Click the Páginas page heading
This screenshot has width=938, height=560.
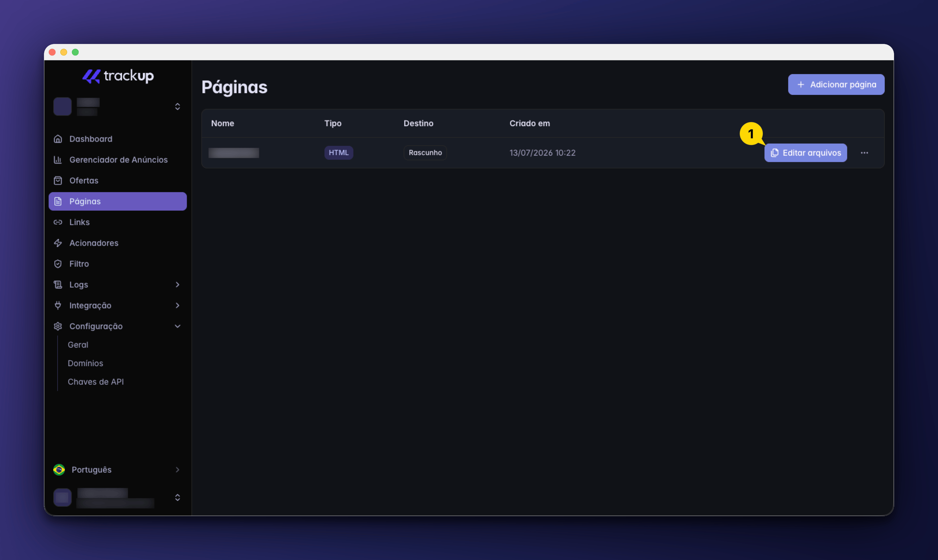[234, 87]
